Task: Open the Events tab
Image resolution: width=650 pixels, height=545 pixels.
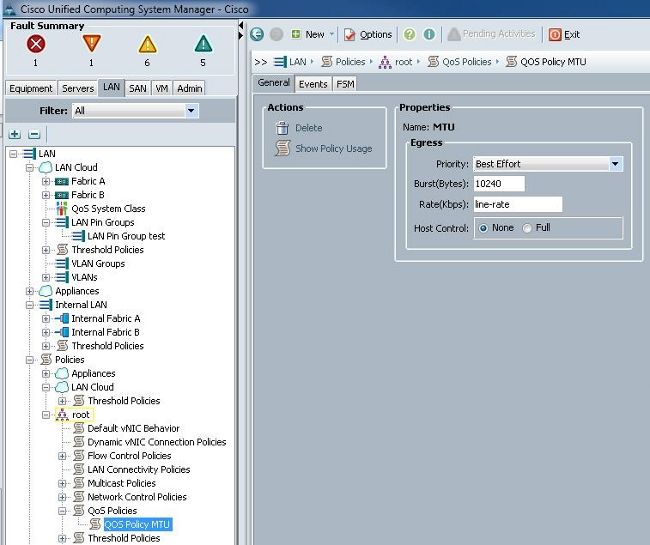Action: click(x=313, y=84)
